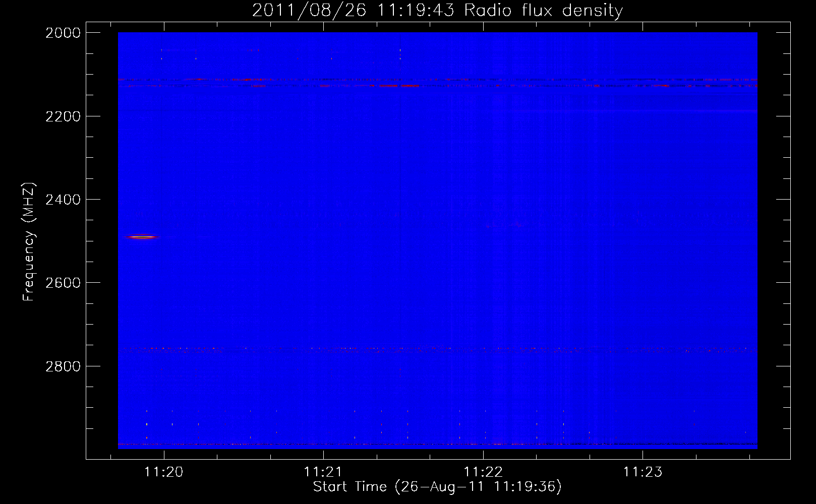The height and width of the screenshot is (504, 816).
Task: Click the 11:20 time tick label
Action: [x=164, y=472]
